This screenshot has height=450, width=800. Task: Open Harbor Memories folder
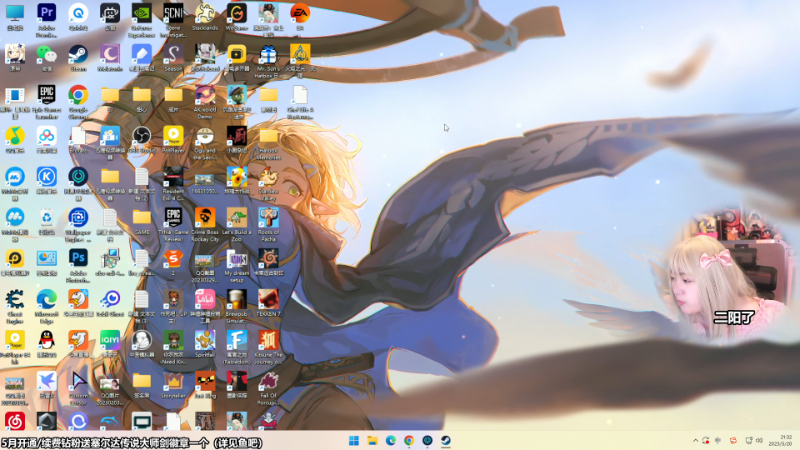pos(268,143)
